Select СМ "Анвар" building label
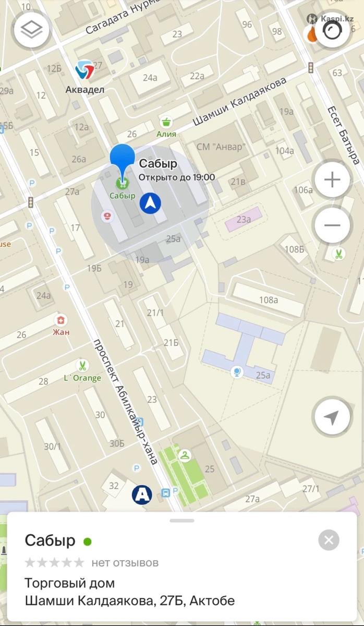Screen dimensions: 364x626 point(220,147)
